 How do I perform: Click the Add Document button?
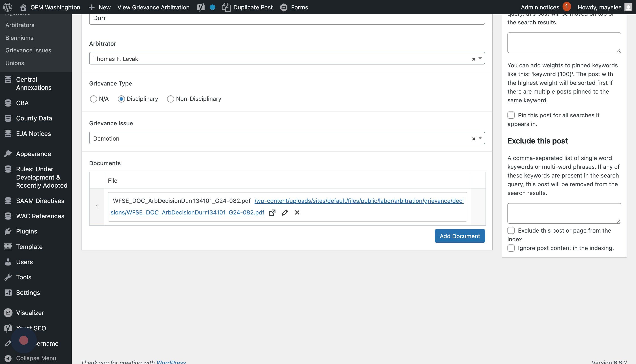pos(460,236)
